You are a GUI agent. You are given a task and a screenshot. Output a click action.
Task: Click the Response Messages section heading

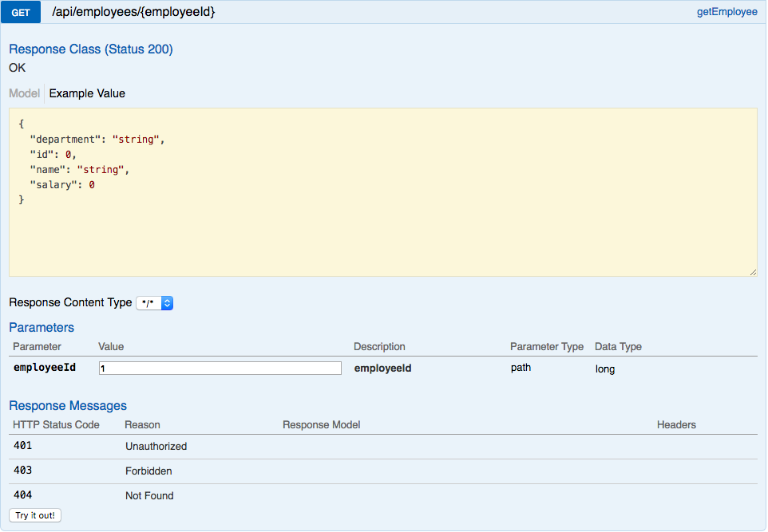[68, 406]
